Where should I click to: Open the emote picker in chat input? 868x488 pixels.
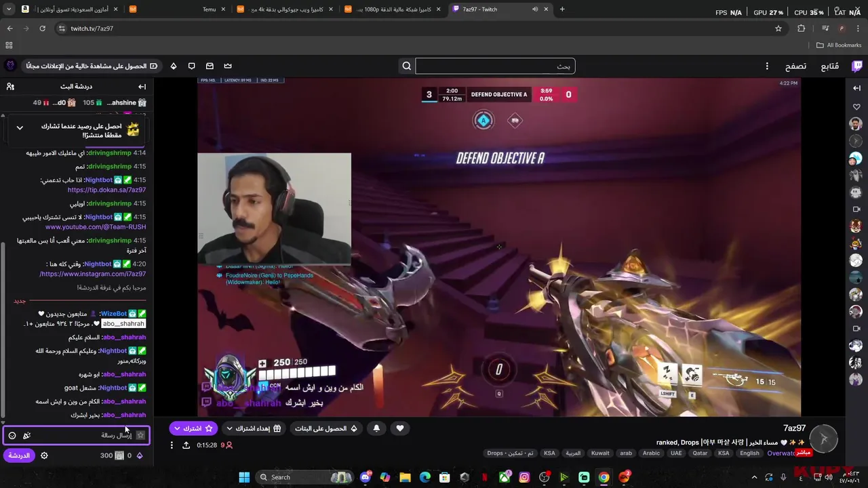point(12,435)
